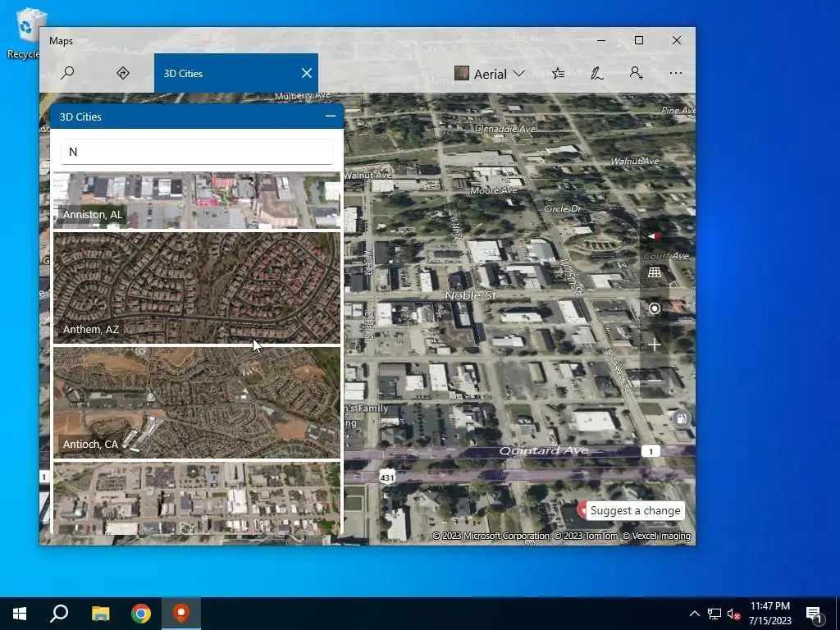The height and width of the screenshot is (630, 840).
Task: Show hidden system tray icons
Action: coord(694,614)
